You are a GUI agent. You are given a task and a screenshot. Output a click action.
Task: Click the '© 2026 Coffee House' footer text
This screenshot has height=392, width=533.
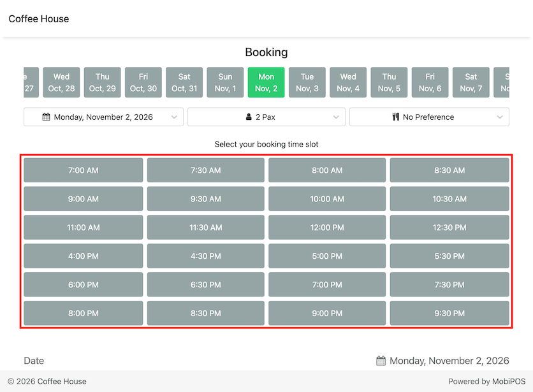pos(47,381)
